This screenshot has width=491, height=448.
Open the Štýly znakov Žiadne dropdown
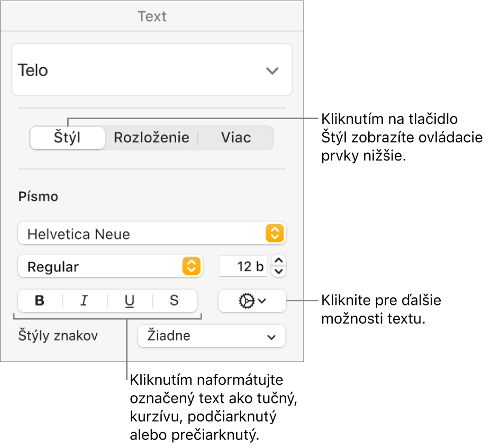[x=212, y=336]
